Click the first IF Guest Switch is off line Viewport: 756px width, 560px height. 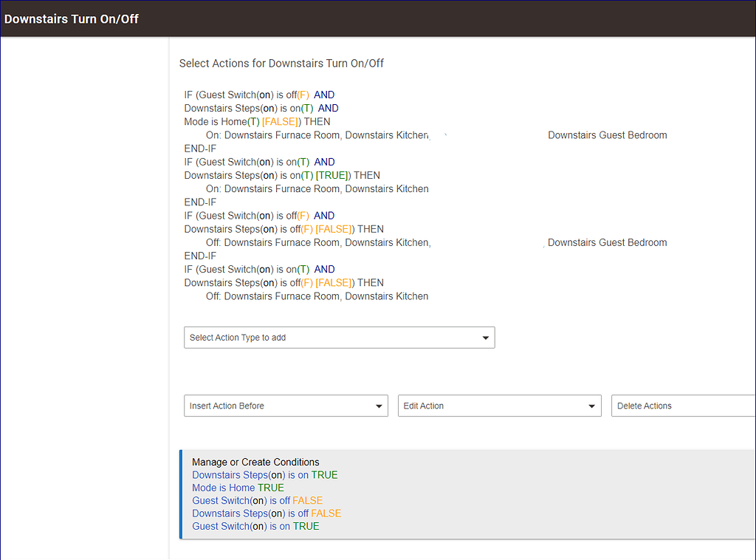259,95
